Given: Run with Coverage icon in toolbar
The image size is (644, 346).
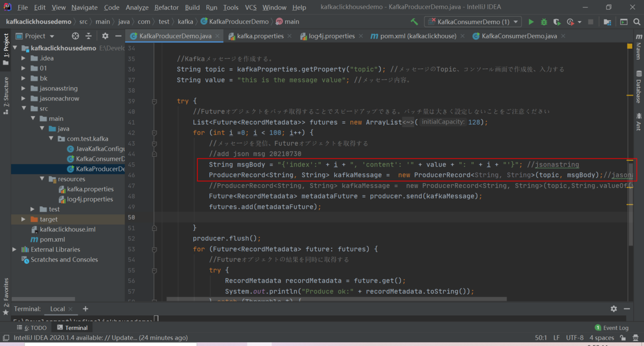Looking at the screenshot, I should (557, 22).
